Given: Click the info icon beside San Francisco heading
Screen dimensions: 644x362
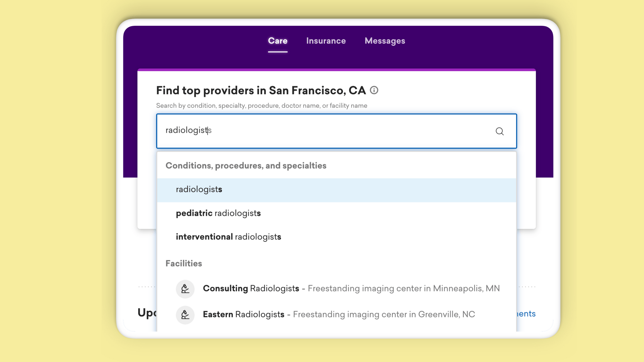Looking at the screenshot, I should coord(374,90).
